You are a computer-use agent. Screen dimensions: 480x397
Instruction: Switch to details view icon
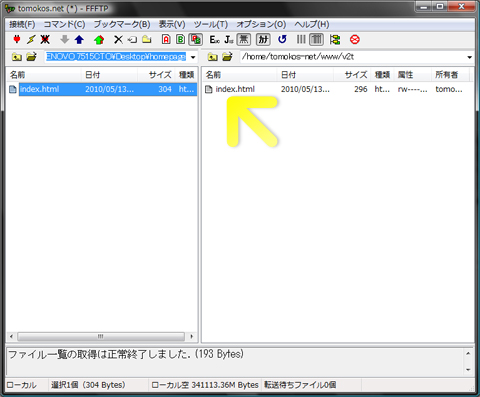tap(317, 40)
